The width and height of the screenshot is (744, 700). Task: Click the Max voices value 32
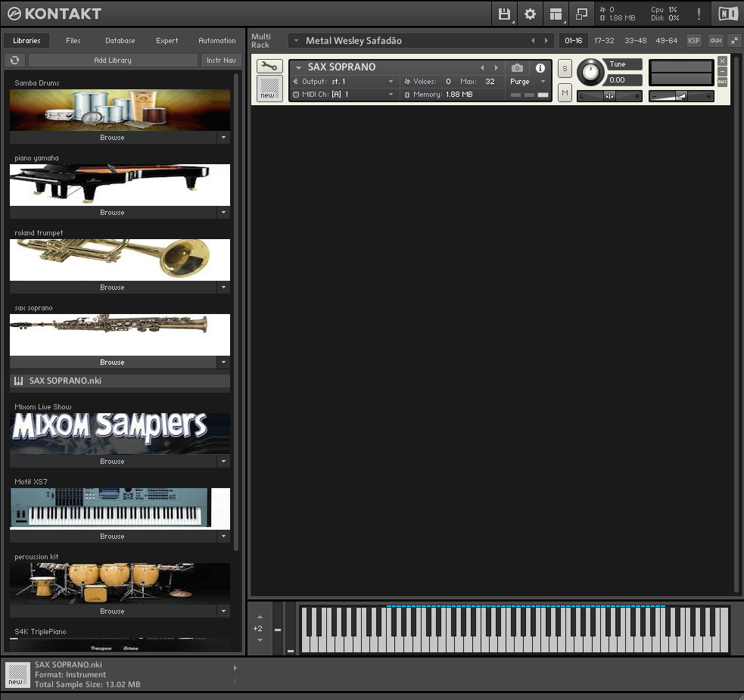click(490, 82)
